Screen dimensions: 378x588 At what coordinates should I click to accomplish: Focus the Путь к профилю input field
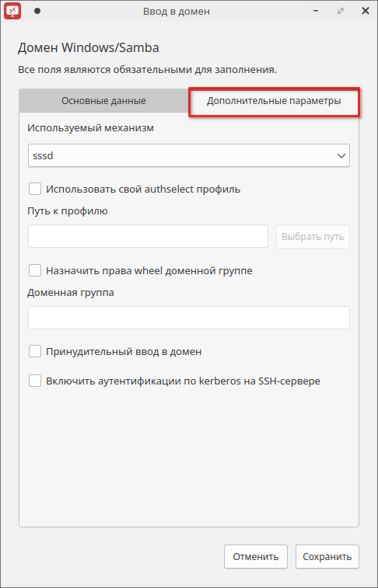(148, 236)
